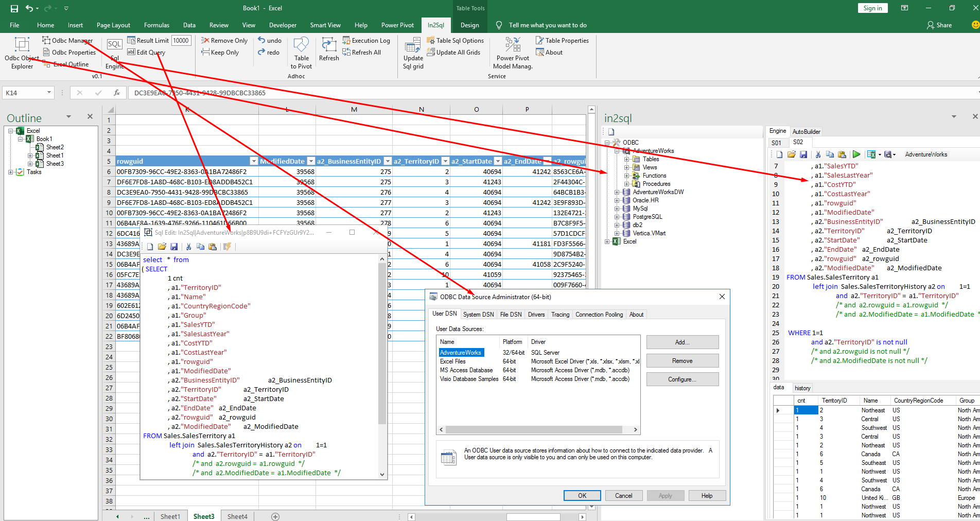Open ModifiedDate column filter dropdown

coord(310,161)
